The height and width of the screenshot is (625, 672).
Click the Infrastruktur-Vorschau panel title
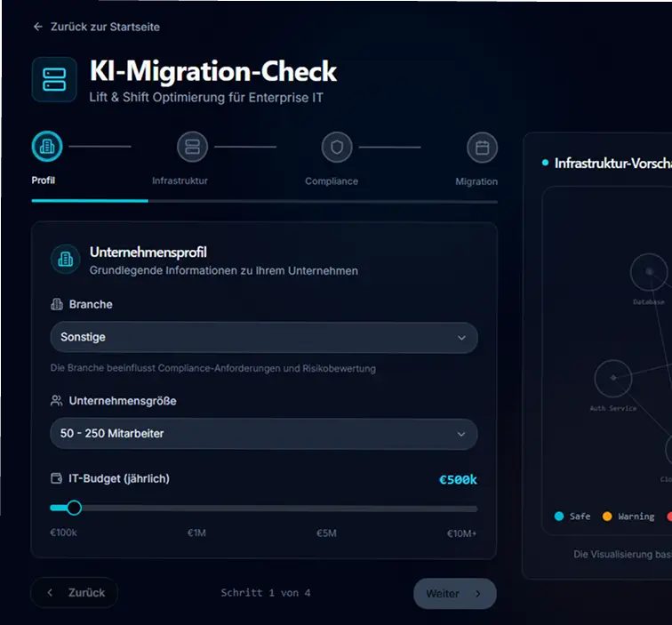point(612,164)
